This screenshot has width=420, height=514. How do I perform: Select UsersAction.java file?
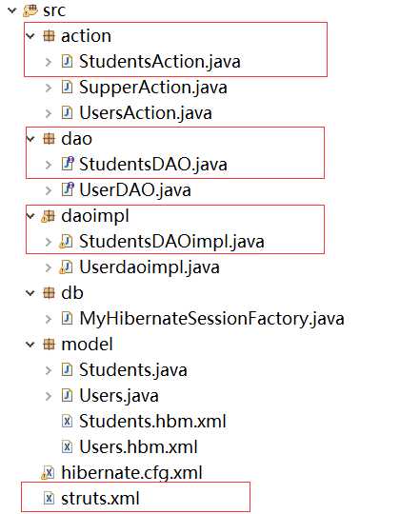tap(146, 113)
